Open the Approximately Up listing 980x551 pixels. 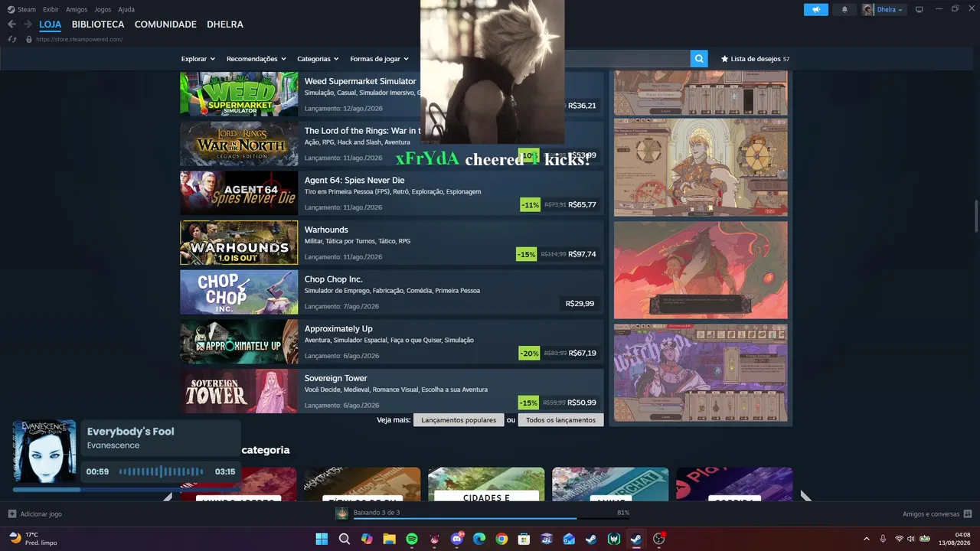(392, 341)
